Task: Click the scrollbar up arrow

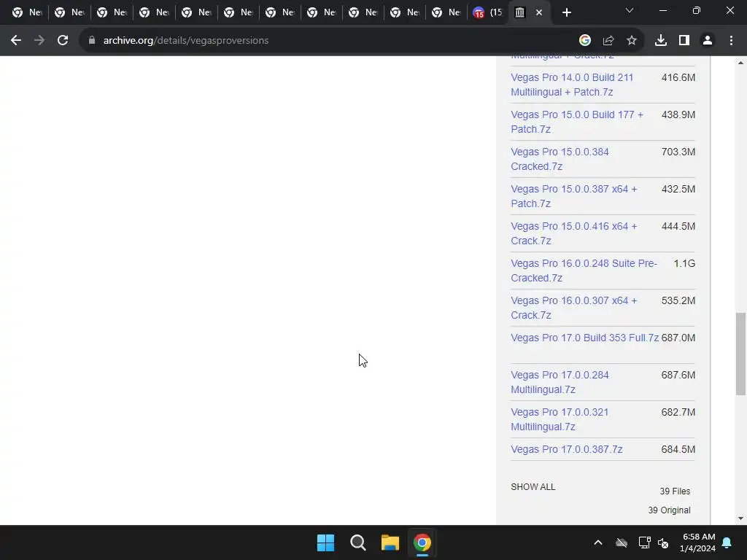Action: coord(740,63)
